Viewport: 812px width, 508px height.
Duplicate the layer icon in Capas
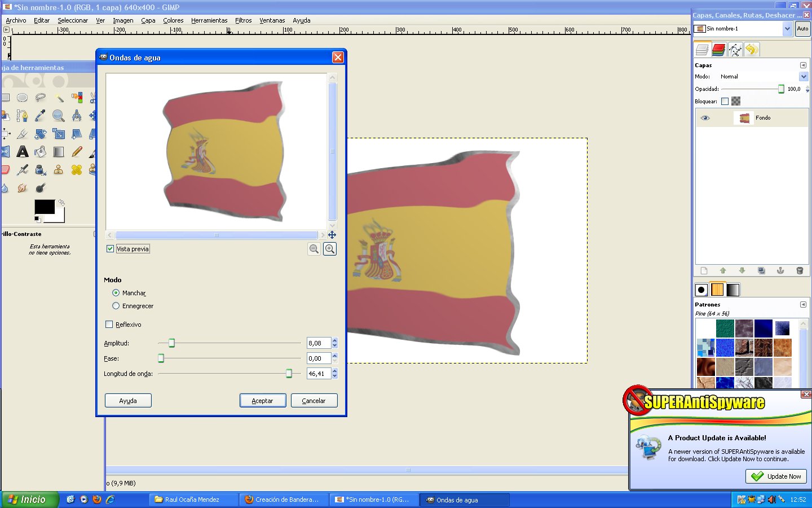761,271
